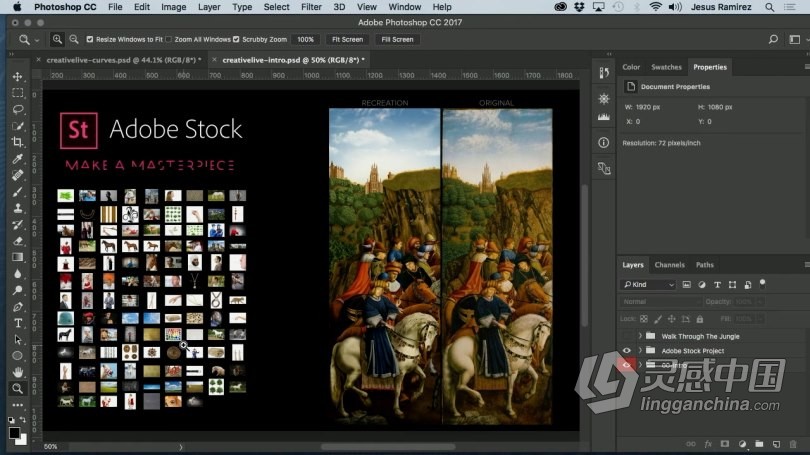810x455 pixels.
Task: Open the Layer menu
Action: 209,7
